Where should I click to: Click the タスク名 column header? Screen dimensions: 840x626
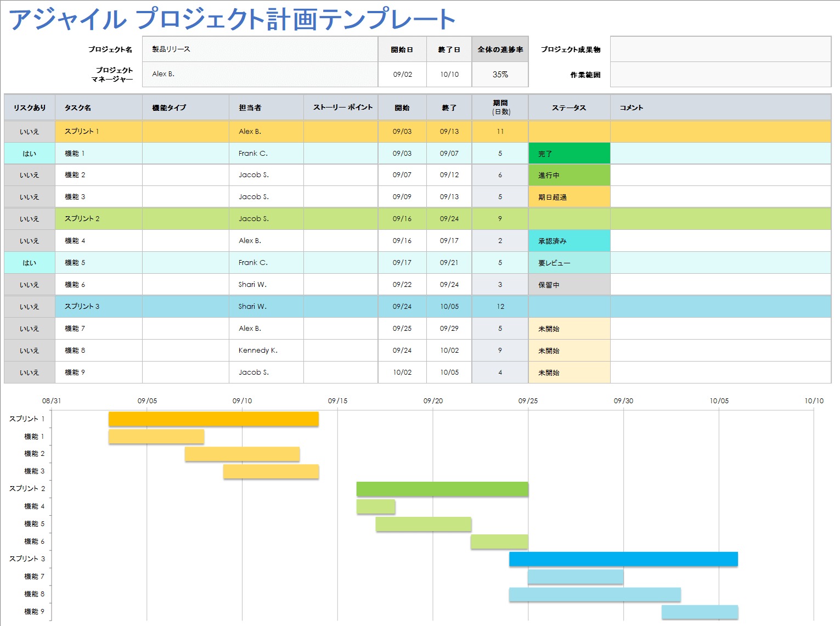[x=99, y=108]
